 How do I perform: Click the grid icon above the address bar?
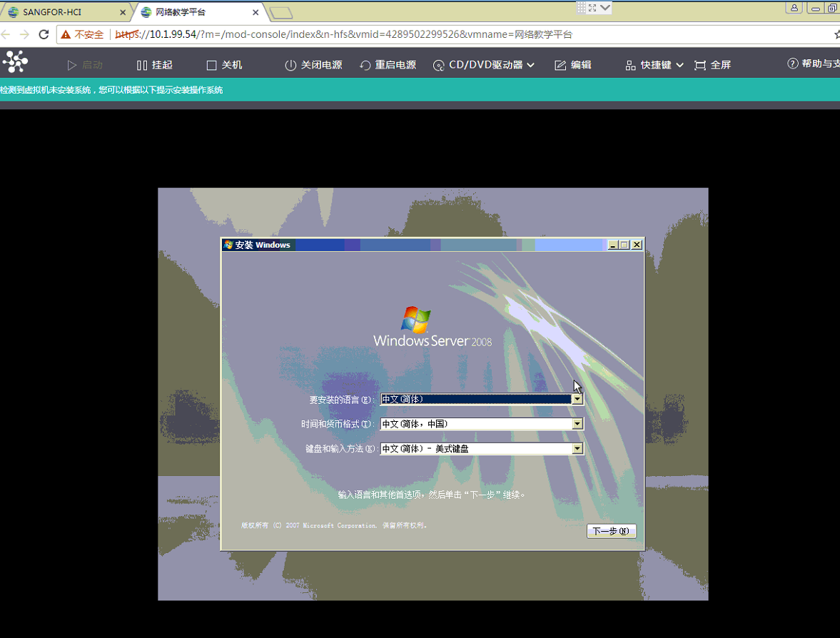pyautogui.click(x=581, y=7)
